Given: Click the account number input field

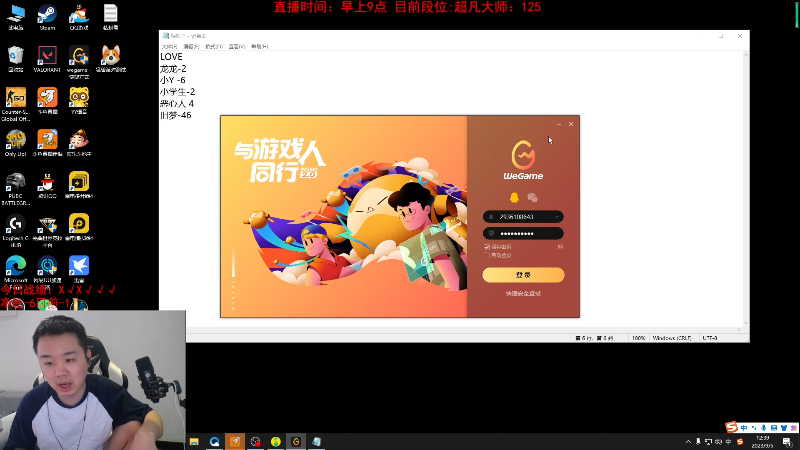Looking at the screenshot, I should 523,217.
